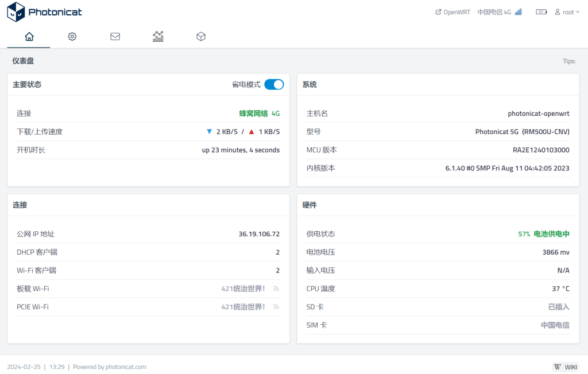This screenshot has height=374, width=588.
Task: Click the battery level indicator icon
Action: pos(541,11)
